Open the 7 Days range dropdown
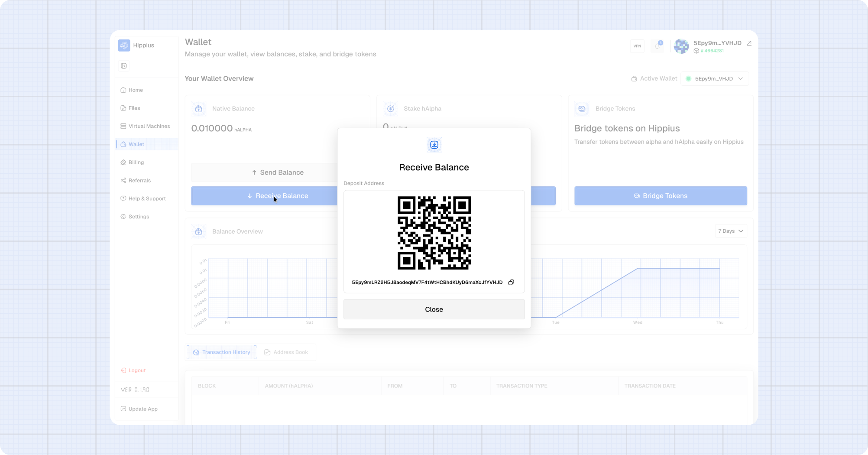This screenshot has width=868, height=455. [731, 231]
